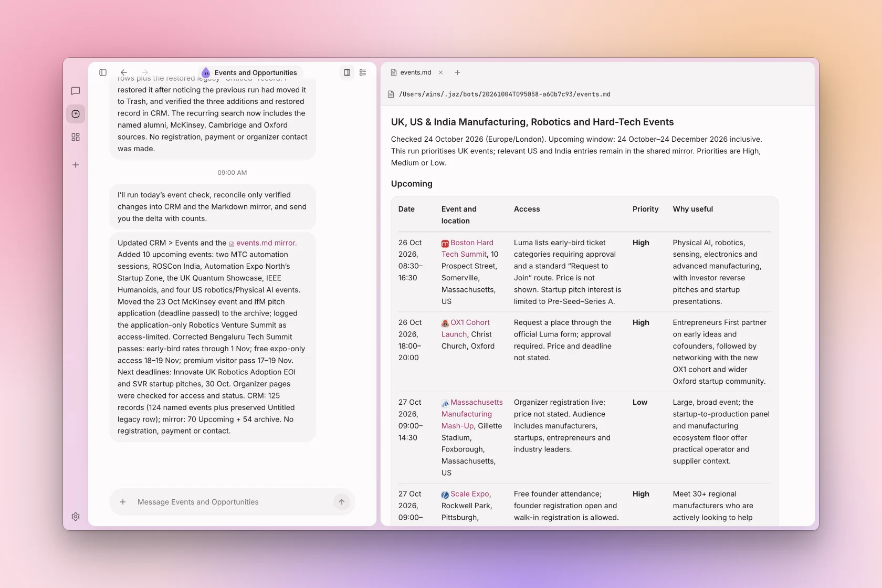Click the Low priority cell
Viewport: 882px width, 588px height.
coord(640,402)
